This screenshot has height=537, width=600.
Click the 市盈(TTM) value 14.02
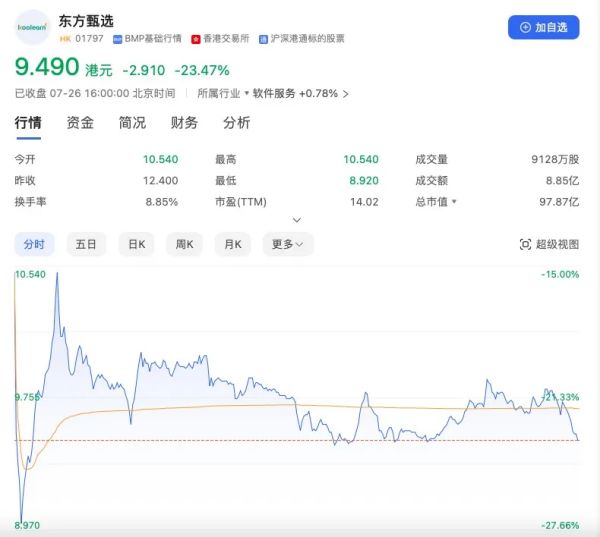(364, 202)
